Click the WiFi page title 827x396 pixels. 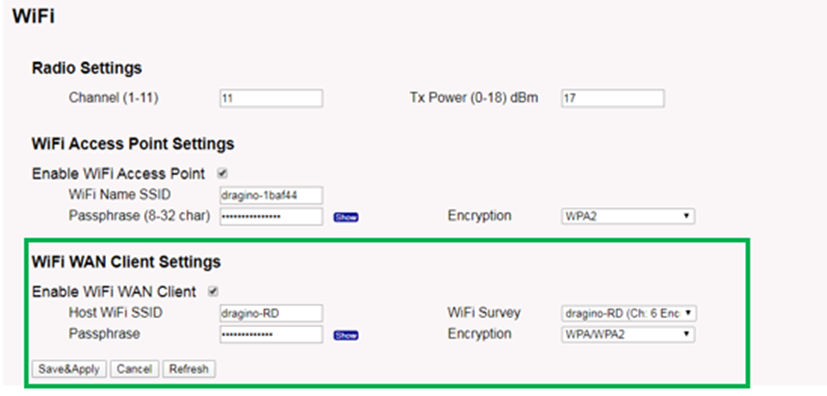pos(34,16)
